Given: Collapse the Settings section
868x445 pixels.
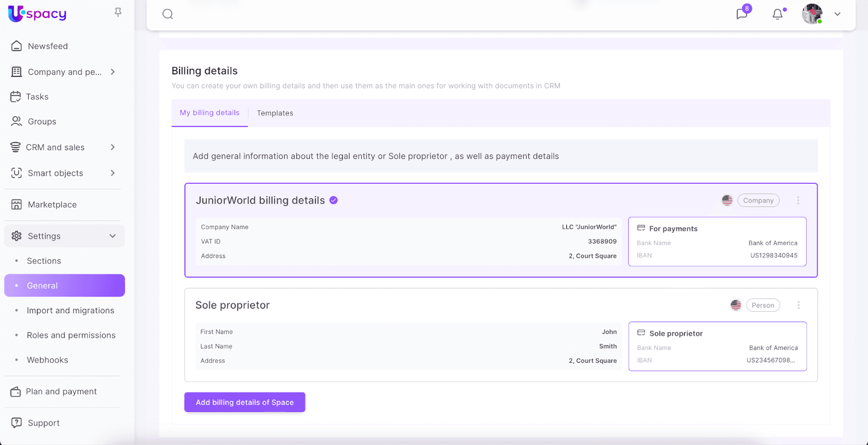Looking at the screenshot, I should pyautogui.click(x=112, y=236).
